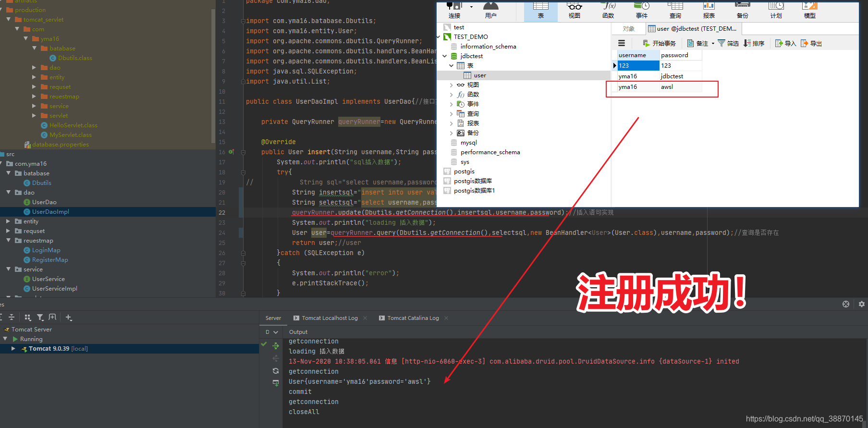Screen dimensions: 868x428
Task: Close the Tomcat Localhost Log tab
Action: pyautogui.click(x=365, y=318)
